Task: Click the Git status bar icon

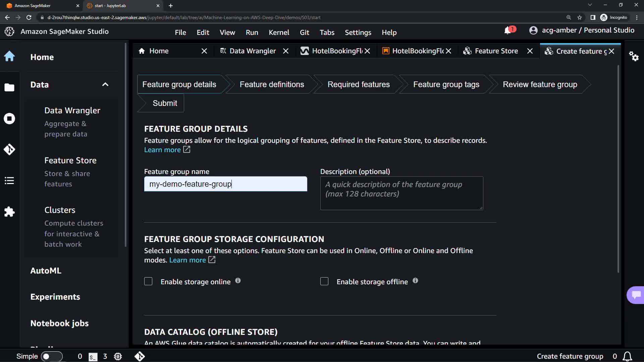Action: pyautogui.click(x=140, y=356)
